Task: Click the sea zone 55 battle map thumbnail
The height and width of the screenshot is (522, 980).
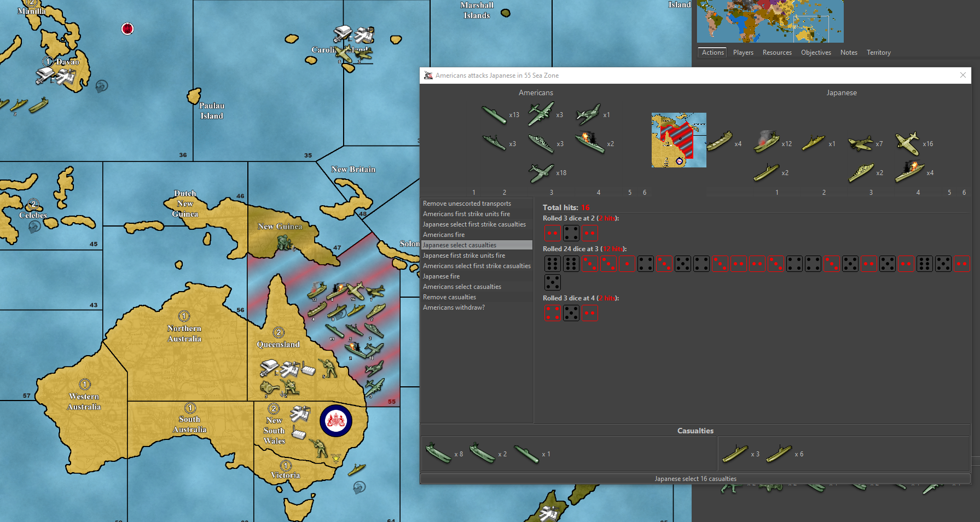Action: (679, 140)
